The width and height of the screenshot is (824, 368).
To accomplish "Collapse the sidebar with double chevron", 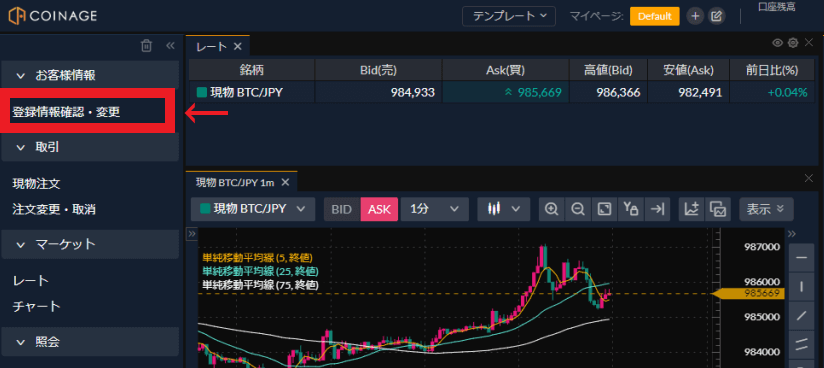I will pos(170,46).
